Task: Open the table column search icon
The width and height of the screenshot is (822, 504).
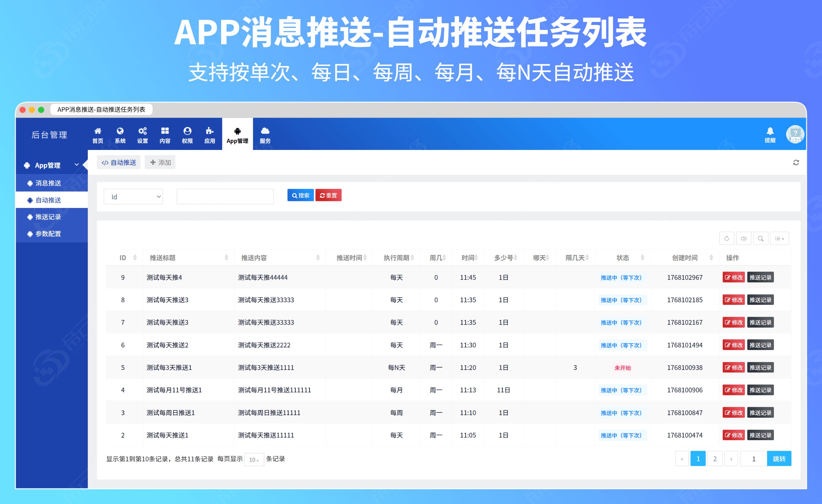Action: [x=761, y=238]
